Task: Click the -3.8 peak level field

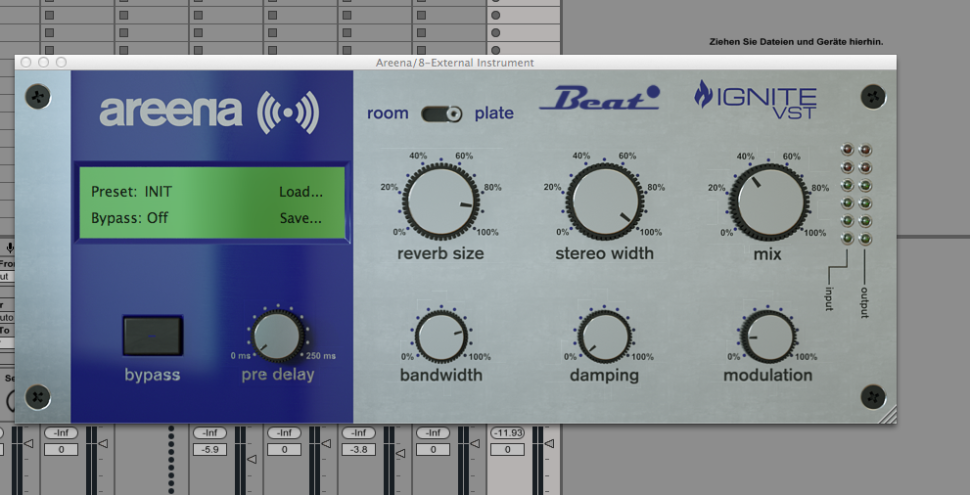Action: [x=359, y=450]
